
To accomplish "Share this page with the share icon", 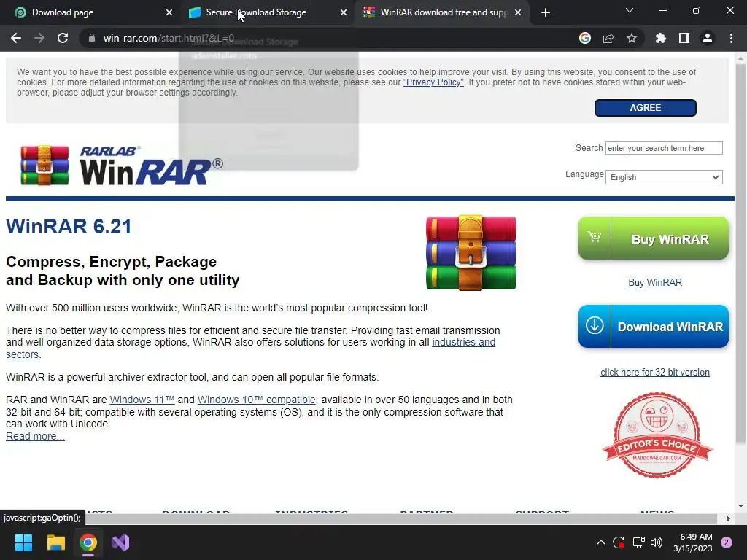I will 608,38.
